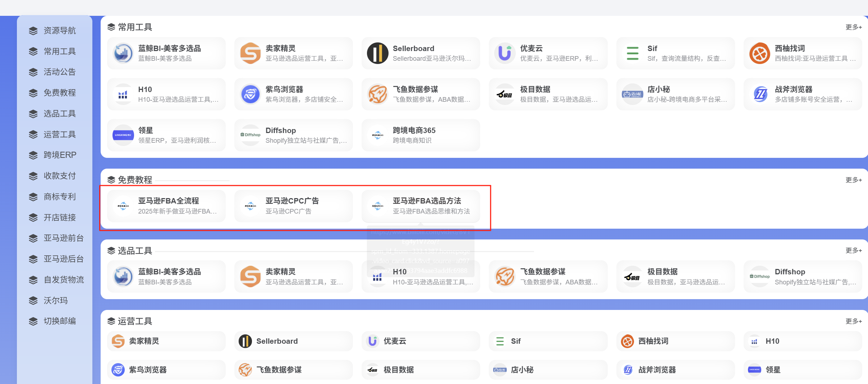Click the 飞鱼数据参谋 rocket icon
This screenshot has height=384, width=868.
point(378,94)
